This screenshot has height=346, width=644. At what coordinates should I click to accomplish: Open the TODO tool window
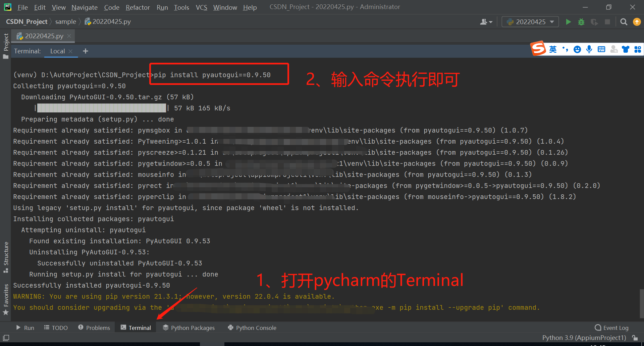pyautogui.click(x=56, y=328)
